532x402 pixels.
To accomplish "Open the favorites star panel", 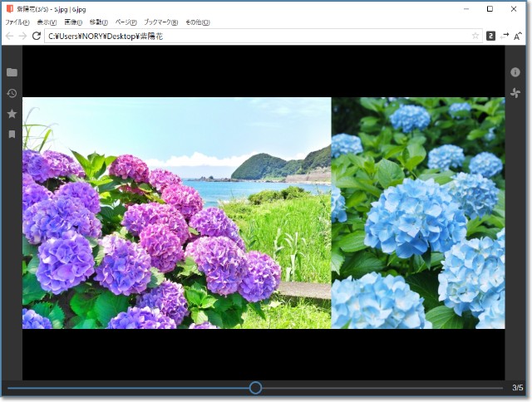I will pyautogui.click(x=12, y=114).
